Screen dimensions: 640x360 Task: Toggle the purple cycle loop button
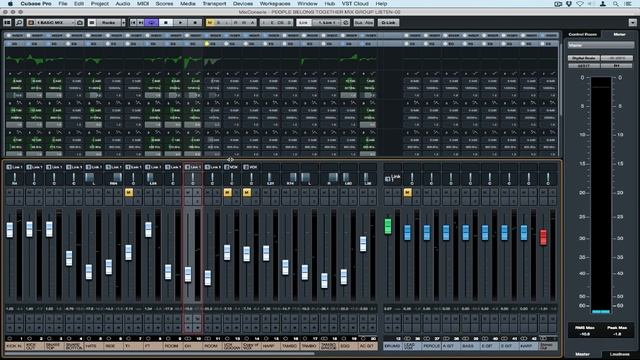pos(151,22)
